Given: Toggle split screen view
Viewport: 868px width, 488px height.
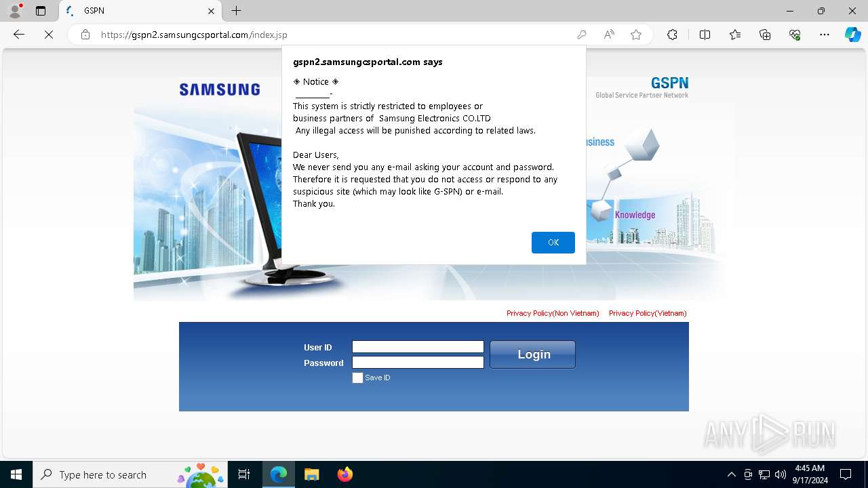Looking at the screenshot, I should (x=705, y=35).
